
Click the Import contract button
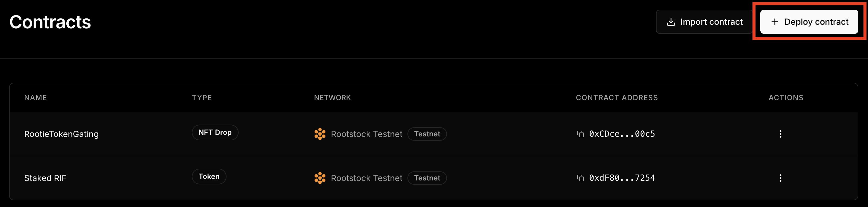tap(704, 22)
